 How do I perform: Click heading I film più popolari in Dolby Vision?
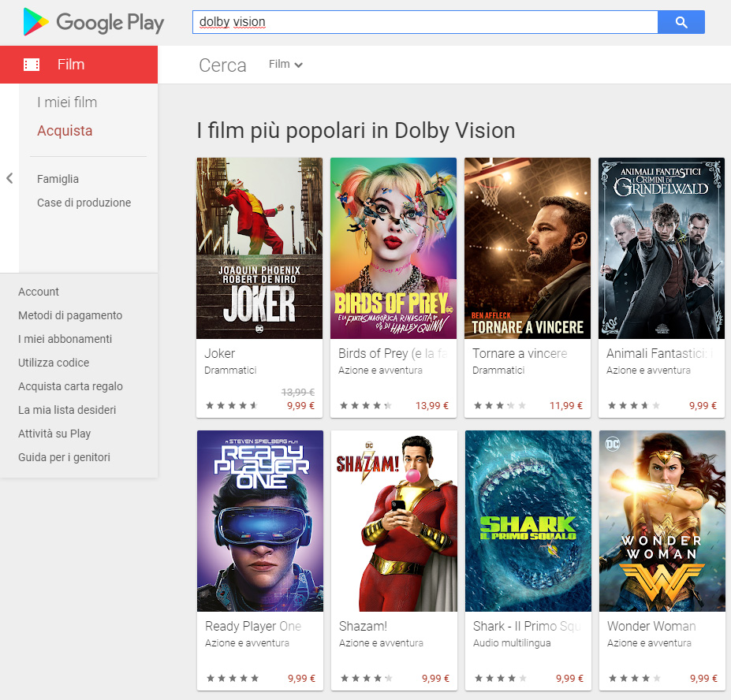point(356,131)
